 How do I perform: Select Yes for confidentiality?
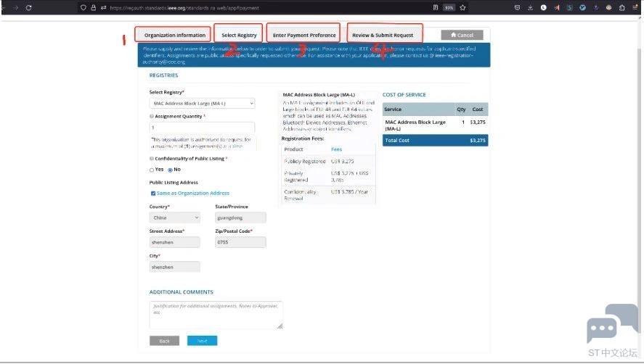point(152,170)
